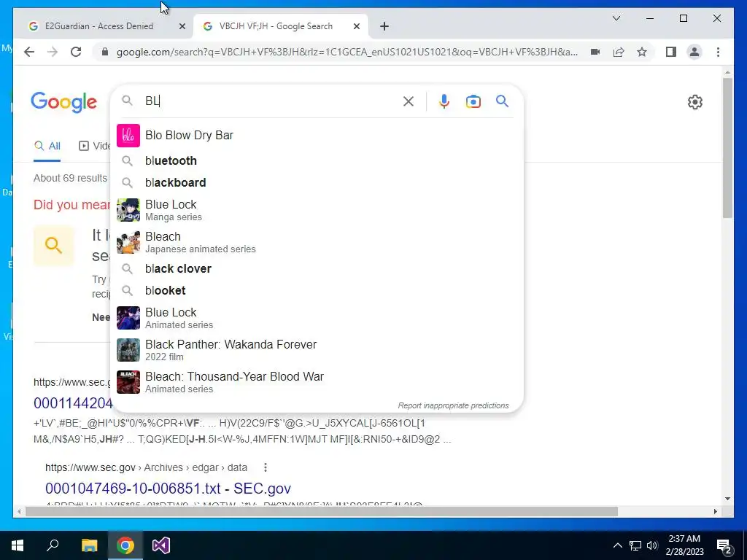Close the E2Guardian tab
Image resolution: width=747 pixels, height=560 pixels.
click(182, 27)
